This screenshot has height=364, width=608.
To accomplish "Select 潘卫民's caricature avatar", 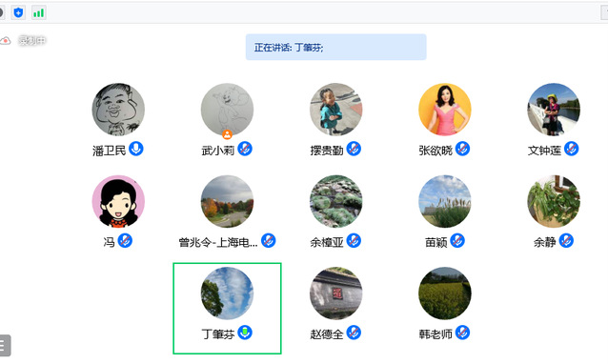I will (x=118, y=110).
